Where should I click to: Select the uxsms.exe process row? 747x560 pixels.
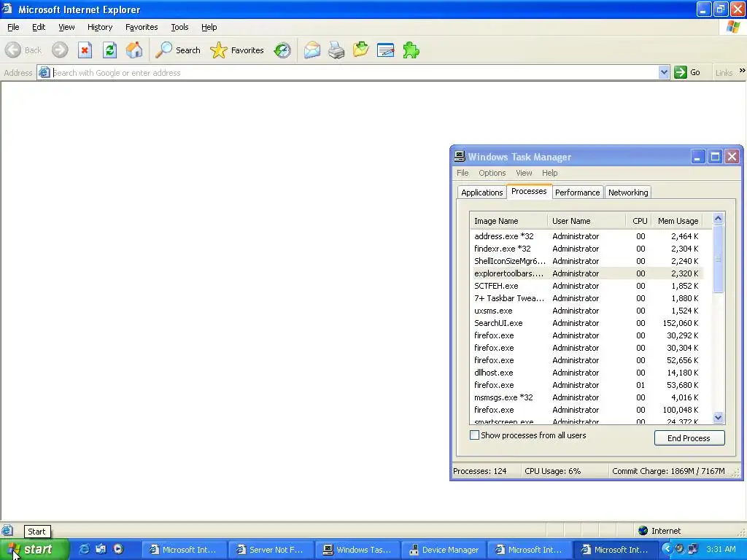[x=587, y=311]
